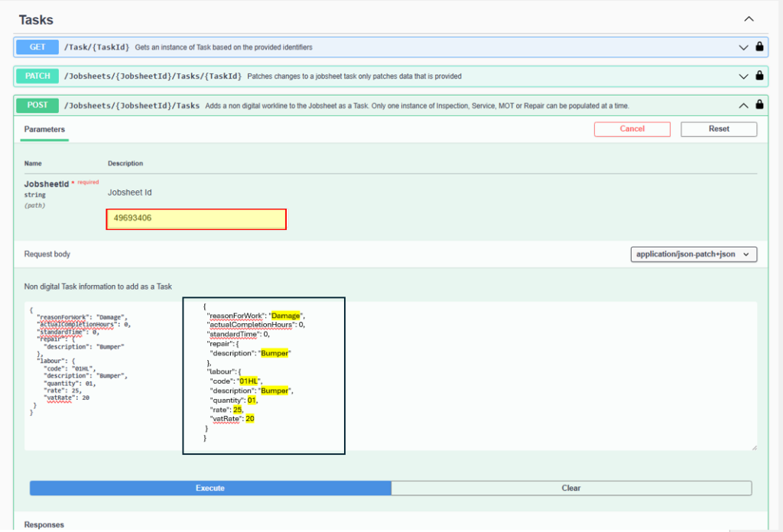The height and width of the screenshot is (532, 783).
Task: Click the authorization lock on the PATCH endpoint
Action: pos(759,76)
